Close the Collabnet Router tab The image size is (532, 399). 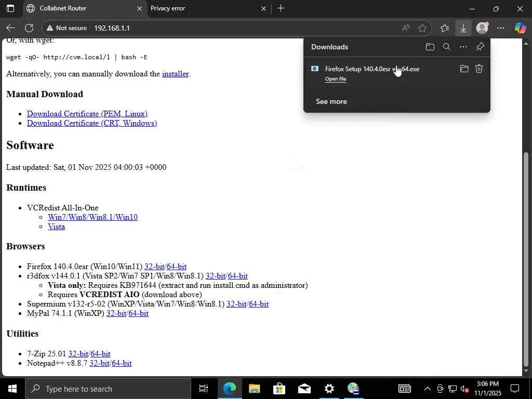point(139,8)
